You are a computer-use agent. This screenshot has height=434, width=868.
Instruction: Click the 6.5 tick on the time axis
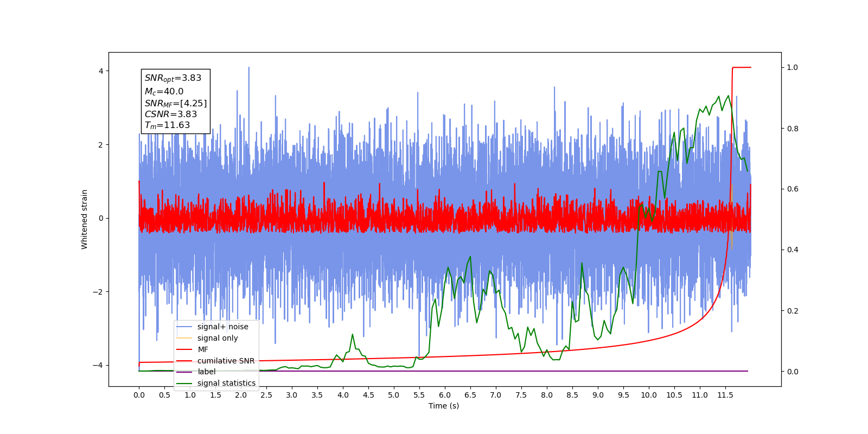click(470, 395)
